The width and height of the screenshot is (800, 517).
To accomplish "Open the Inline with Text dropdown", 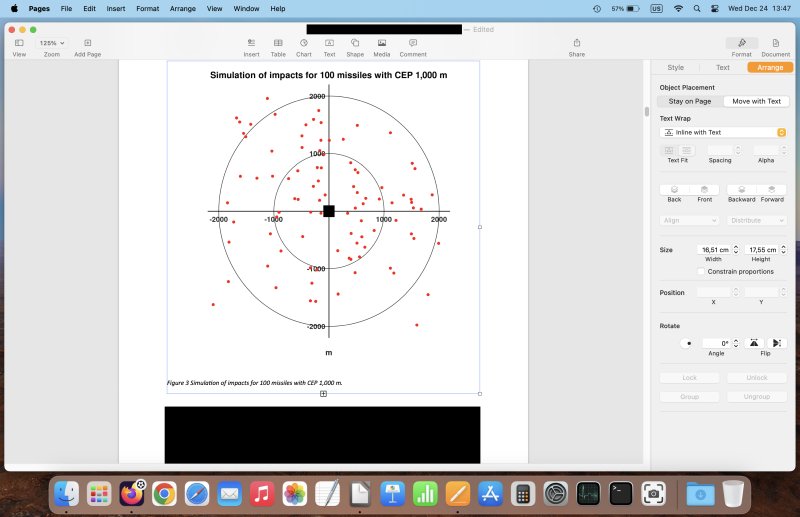I will 723,132.
